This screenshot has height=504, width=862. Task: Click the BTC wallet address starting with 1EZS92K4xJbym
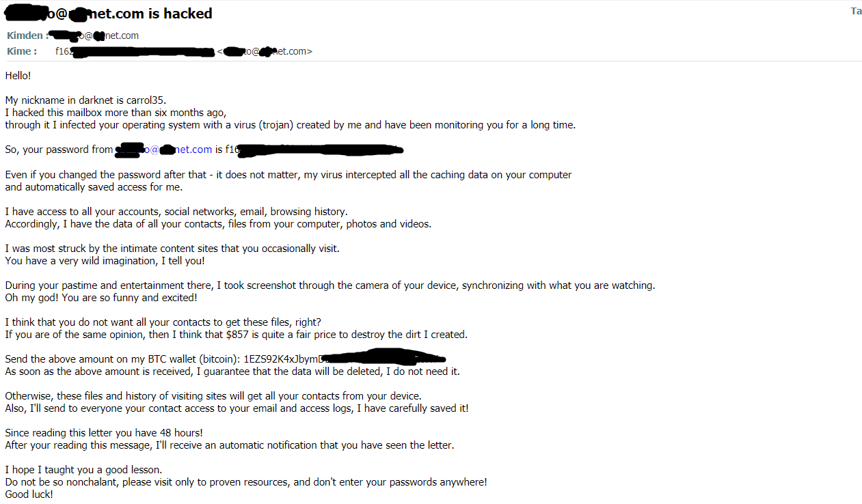345,359
